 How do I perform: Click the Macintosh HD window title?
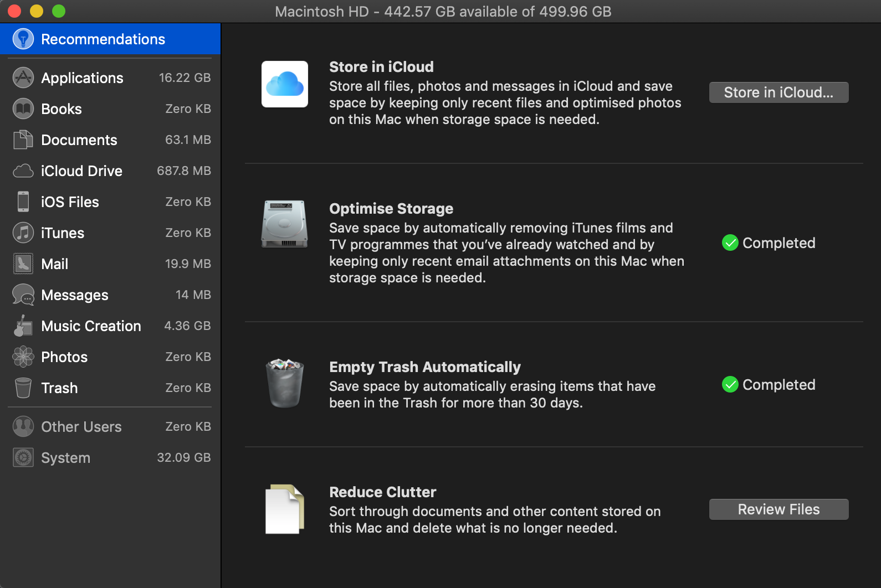pos(443,12)
